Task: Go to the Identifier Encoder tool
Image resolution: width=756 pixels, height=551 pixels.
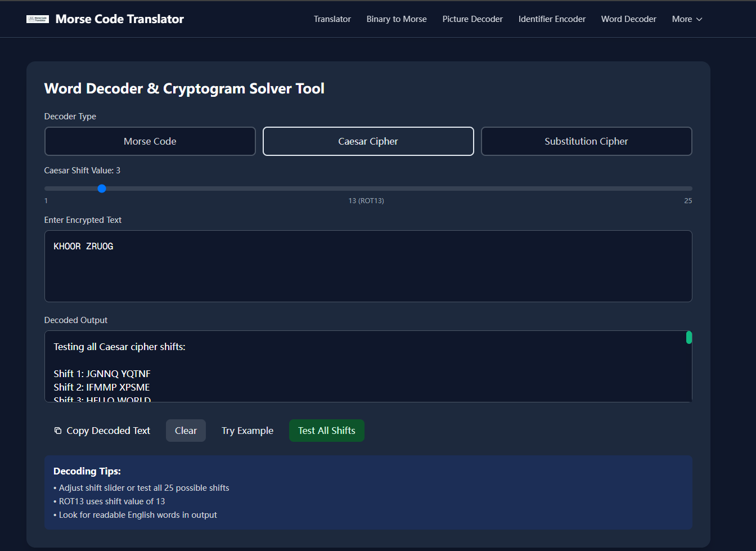Action: coord(552,19)
